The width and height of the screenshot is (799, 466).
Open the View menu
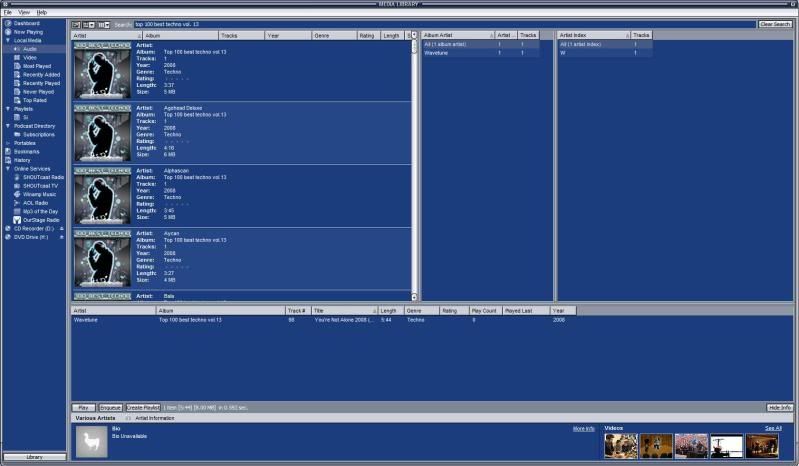(22, 12)
